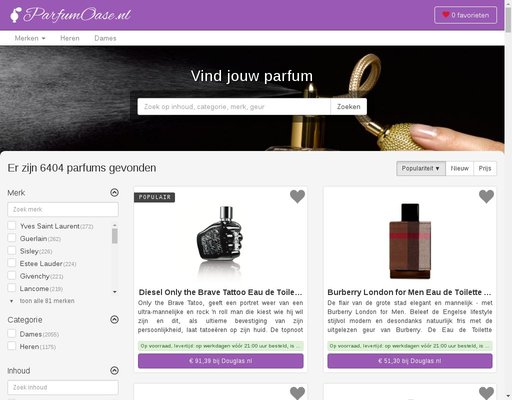The image size is (512, 400).
Task: Click the Zoeken search button
Action: pyautogui.click(x=349, y=107)
